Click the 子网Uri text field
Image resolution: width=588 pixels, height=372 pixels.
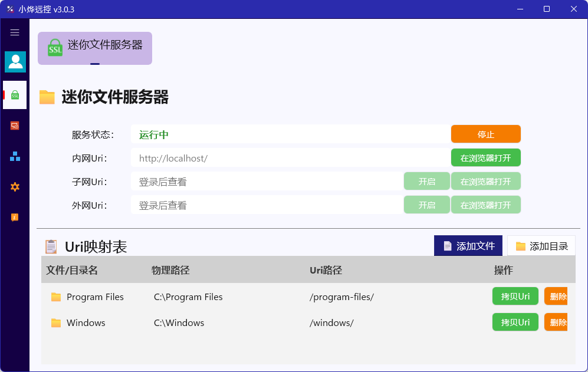[x=267, y=182]
